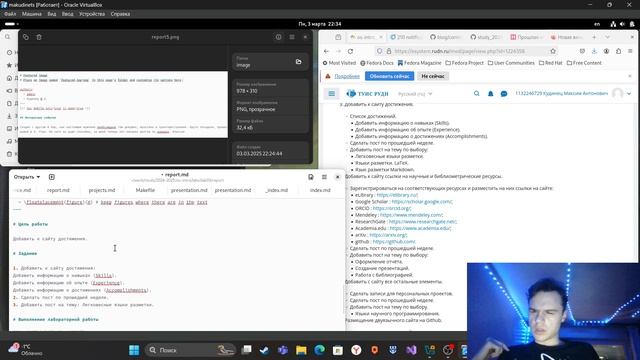Open Подробнее link in notification bar

coord(347,76)
